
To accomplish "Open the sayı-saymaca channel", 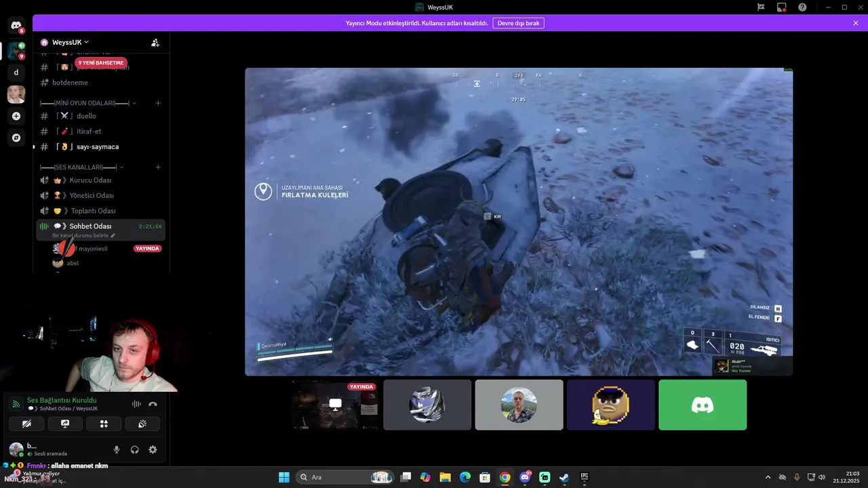I will click(100, 147).
